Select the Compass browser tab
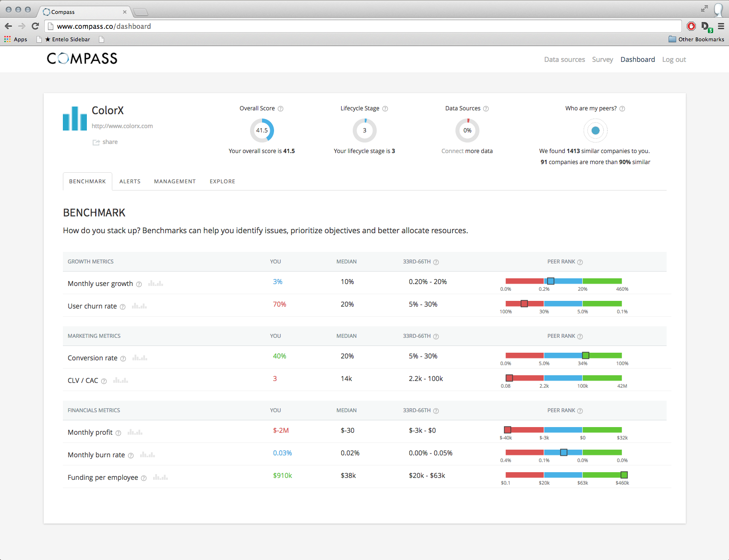The image size is (729, 560). click(84, 12)
